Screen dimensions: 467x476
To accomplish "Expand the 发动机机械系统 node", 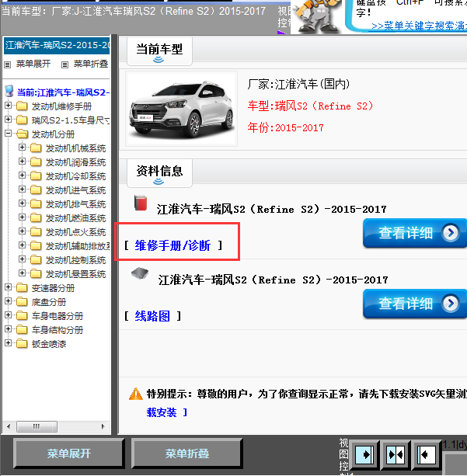I will [22, 148].
